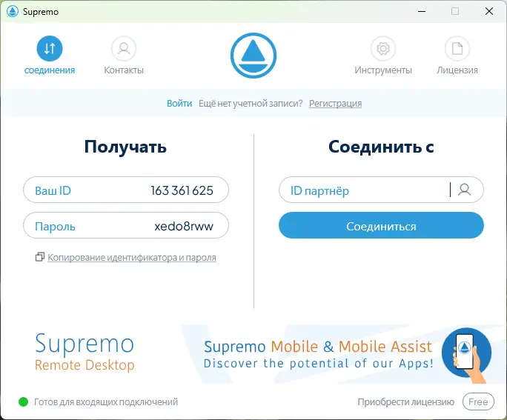Viewport: 507px width, 420px height.
Task: Click the contact picker icon in ID партнёр field
Action: pyautogui.click(x=464, y=190)
